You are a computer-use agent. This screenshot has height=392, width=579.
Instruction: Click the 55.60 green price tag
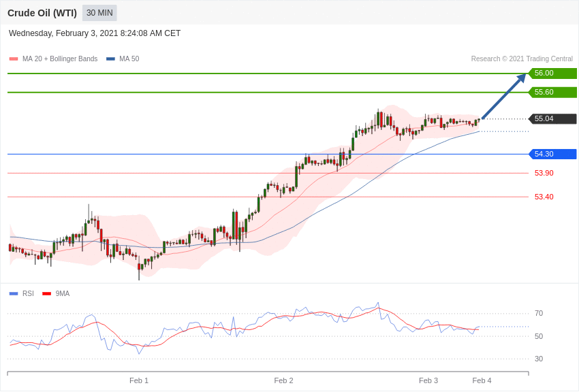[x=552, y=93]
